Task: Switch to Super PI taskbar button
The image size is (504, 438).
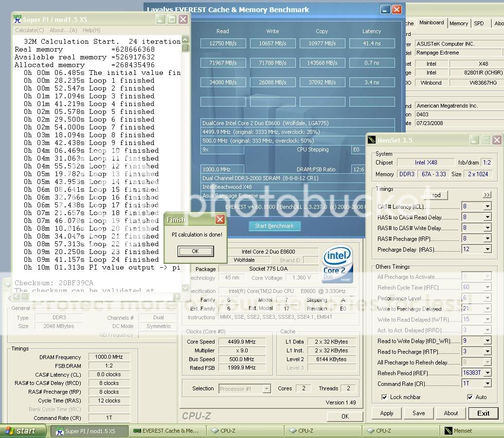Action: tap(89, 431)
